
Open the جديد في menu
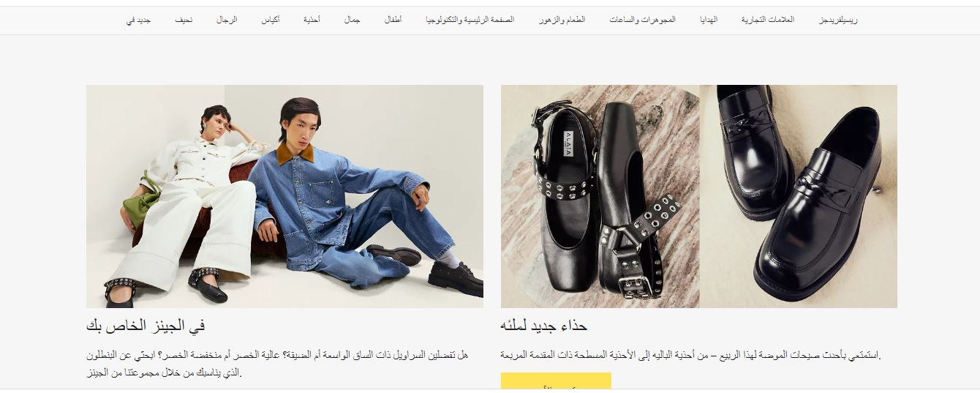(x=138, y=20)
